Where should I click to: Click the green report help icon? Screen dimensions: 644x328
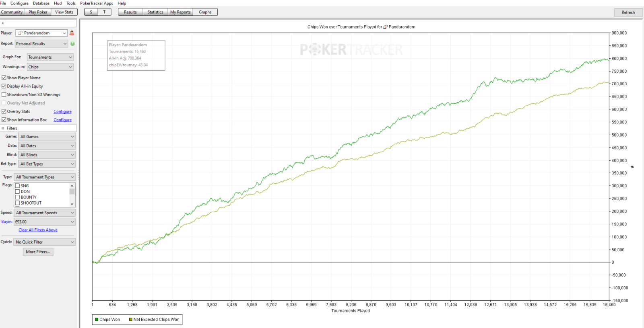(72, 43)
